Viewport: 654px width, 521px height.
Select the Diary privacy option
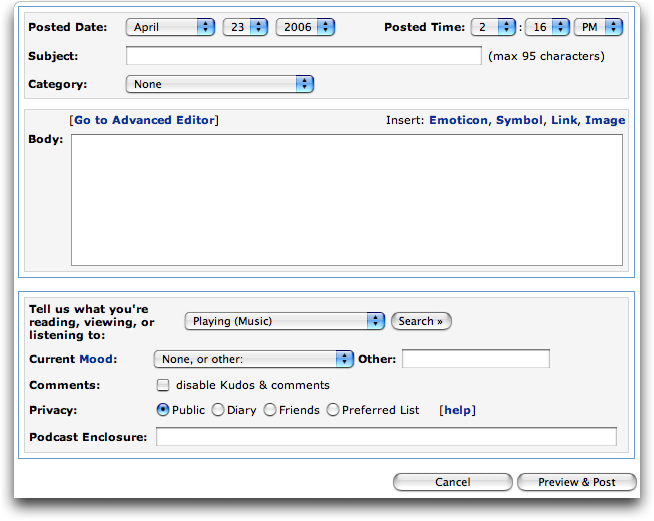coord(218,410)
